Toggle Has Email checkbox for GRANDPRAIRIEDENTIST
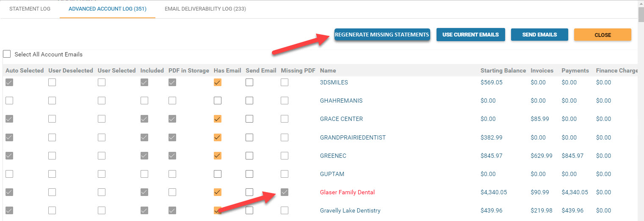The image size is (644, 221). [x=218, y=137]
